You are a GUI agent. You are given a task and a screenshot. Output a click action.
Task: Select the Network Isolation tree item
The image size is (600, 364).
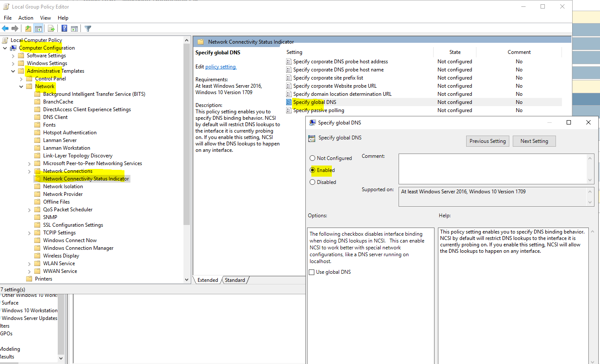(x=63, y=186)
